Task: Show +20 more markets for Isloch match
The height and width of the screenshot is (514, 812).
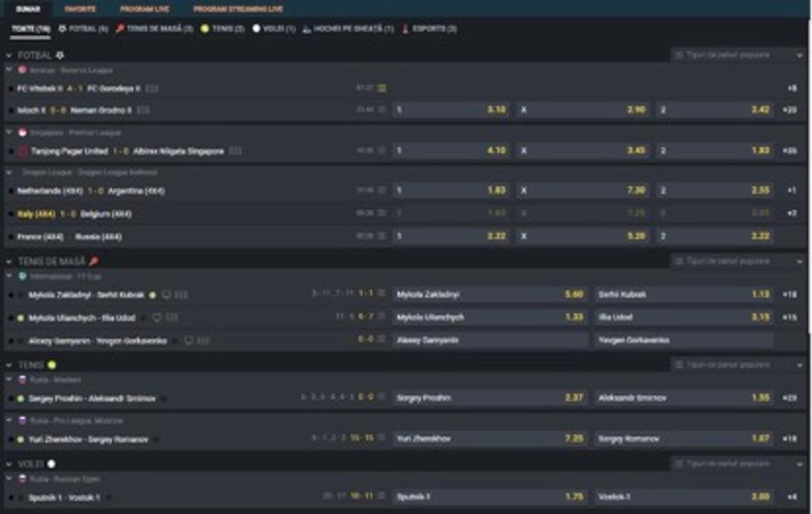Action: click(x=789, y=110)
